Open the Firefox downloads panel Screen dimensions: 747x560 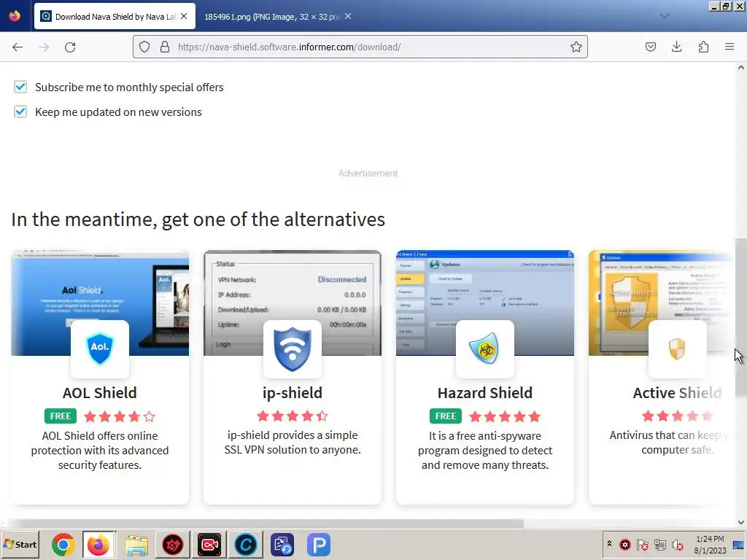point(676,47)
